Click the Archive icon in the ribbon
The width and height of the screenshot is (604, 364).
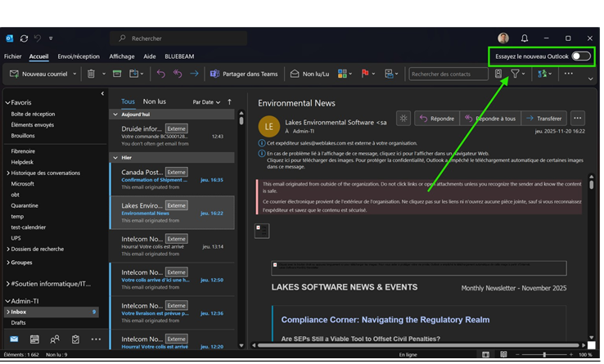(117, 74)
